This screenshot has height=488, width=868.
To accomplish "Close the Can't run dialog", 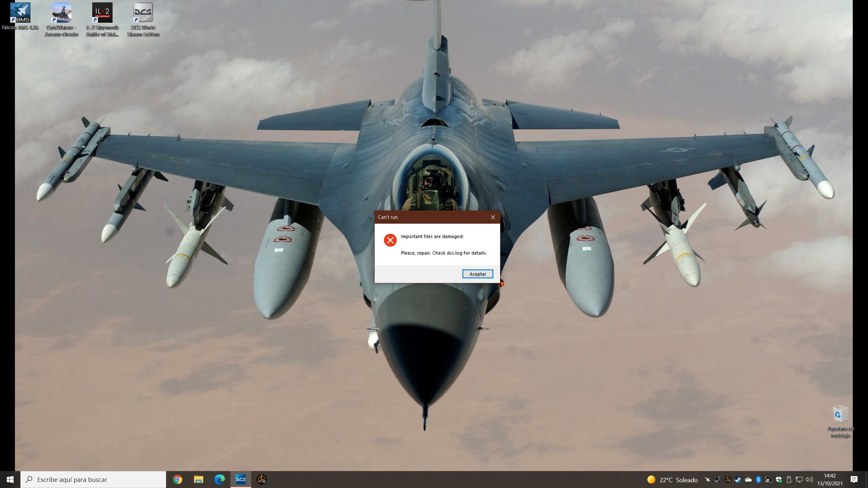I will [x=493, y=217].
